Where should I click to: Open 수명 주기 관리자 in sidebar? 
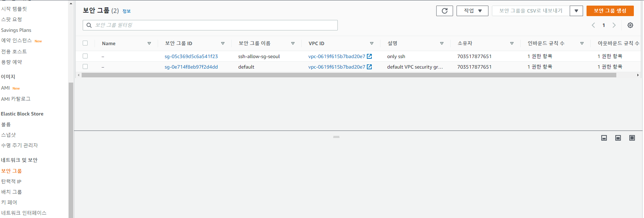20,145
